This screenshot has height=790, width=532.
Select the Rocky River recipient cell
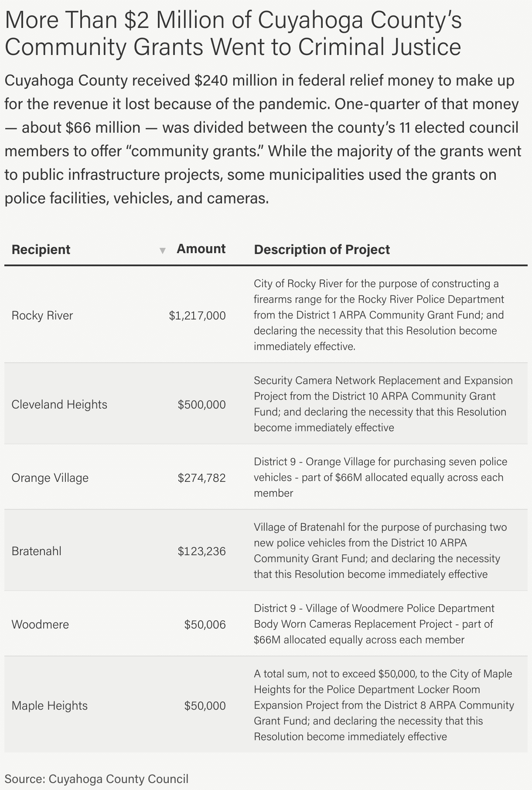point(42,316)
